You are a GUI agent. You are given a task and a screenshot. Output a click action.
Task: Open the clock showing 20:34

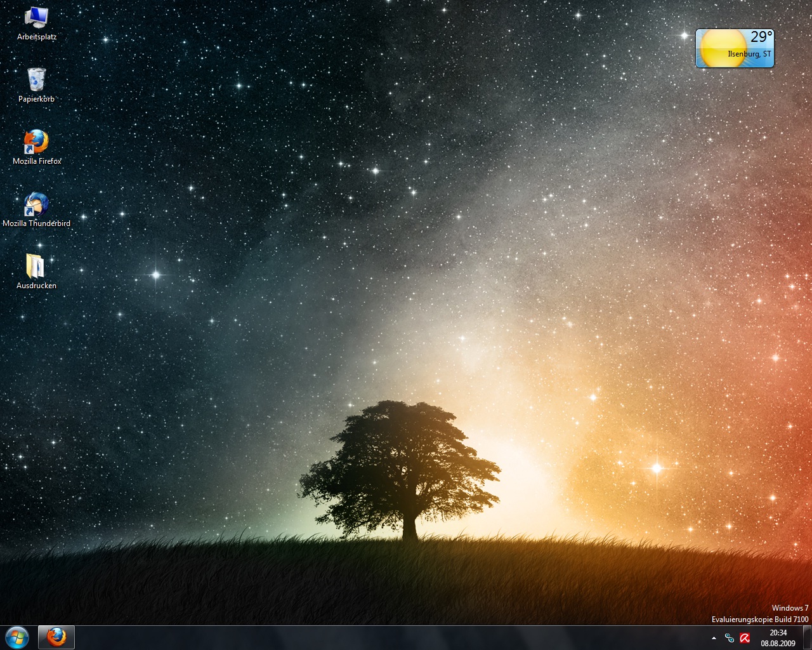click(x=778, y=638)
